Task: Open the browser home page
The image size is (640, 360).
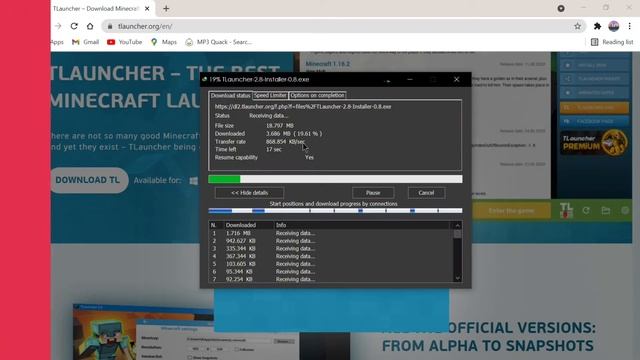Action: point(90,26)
